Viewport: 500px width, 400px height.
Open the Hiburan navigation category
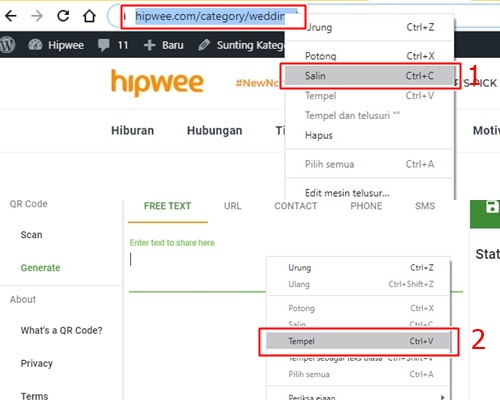[x=132, y=130]
